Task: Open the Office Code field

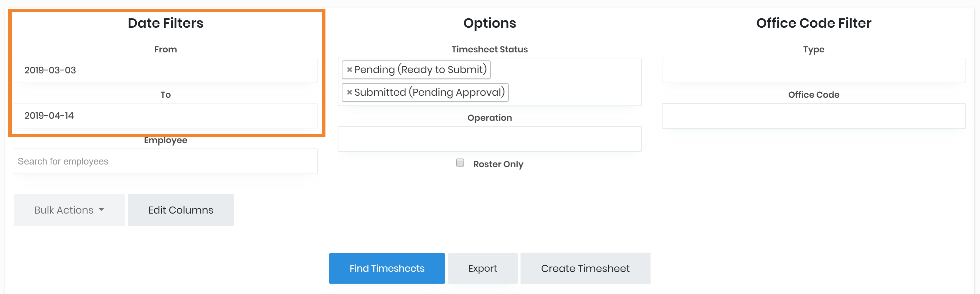Action: click(x=813, y=116)
